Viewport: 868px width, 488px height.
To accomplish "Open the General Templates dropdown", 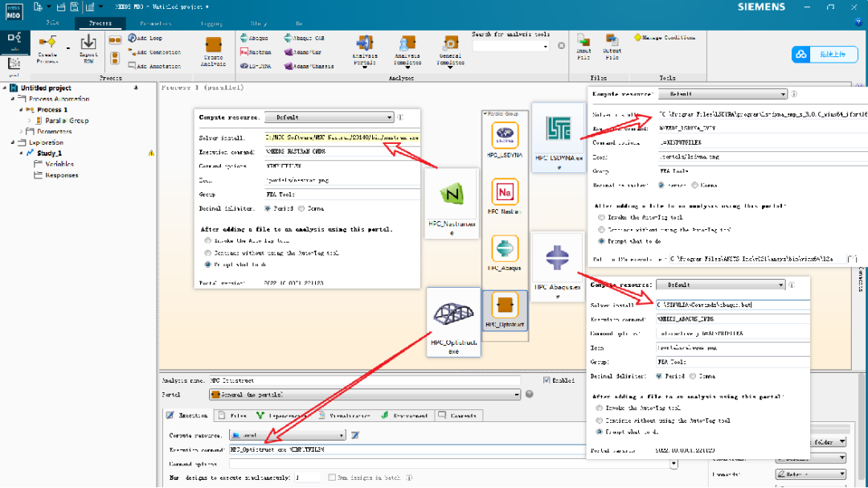I will point(450,51).
